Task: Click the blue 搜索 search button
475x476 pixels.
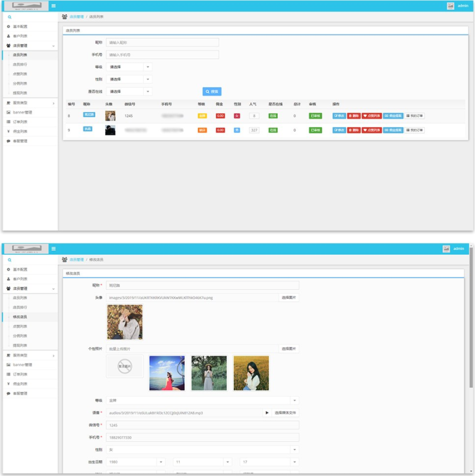Action: click(x=212, y=92)
